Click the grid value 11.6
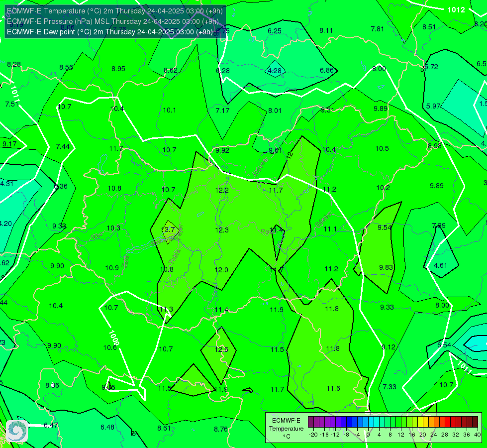The image size is (487, 448). 333,388
